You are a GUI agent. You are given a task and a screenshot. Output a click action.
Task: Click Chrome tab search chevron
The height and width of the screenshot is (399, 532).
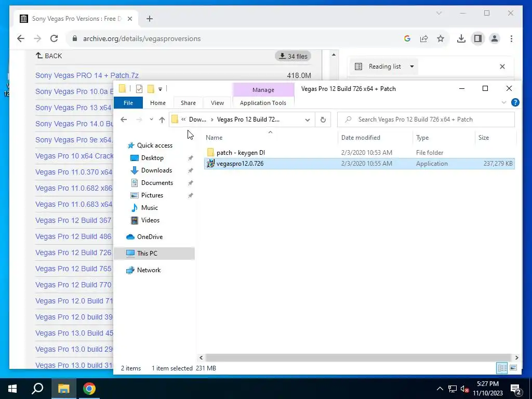coord(438,13)
